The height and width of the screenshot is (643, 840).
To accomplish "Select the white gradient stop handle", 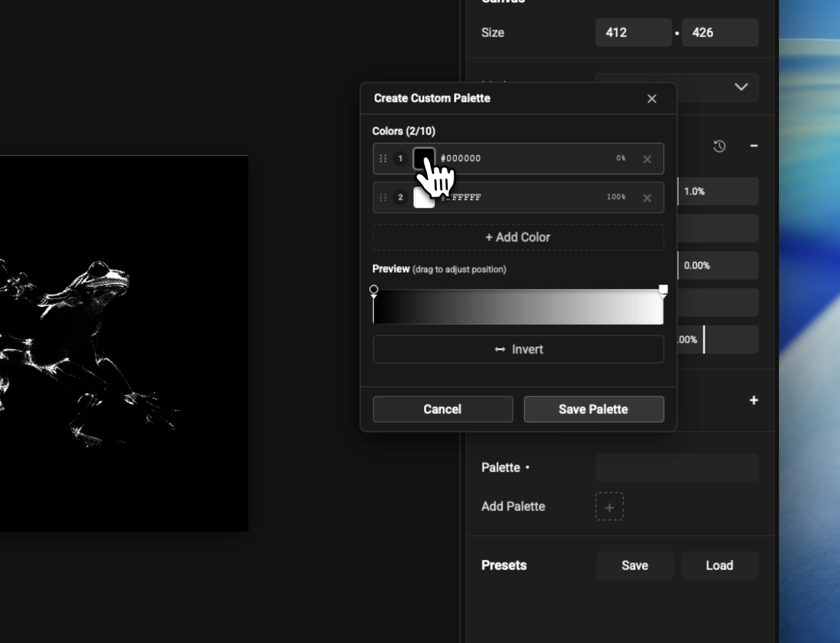I will click(x=663, y=289).
